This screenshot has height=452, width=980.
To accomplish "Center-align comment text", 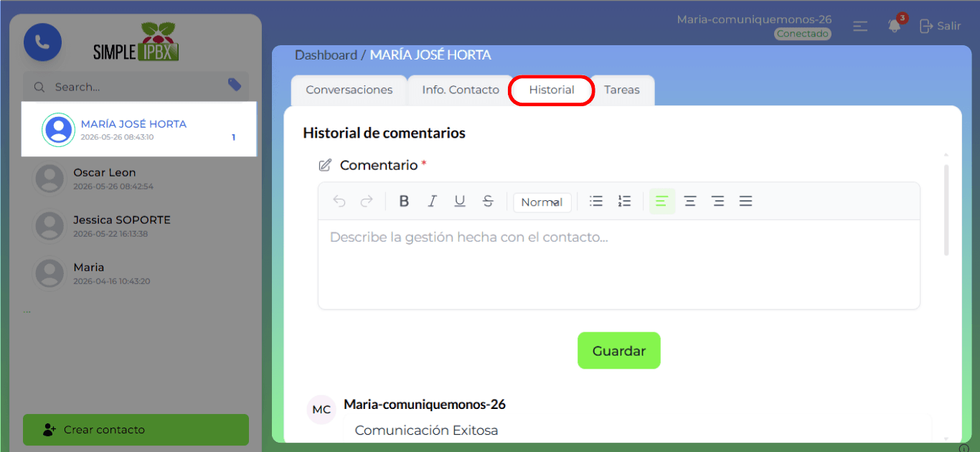I will coord(690,202).
